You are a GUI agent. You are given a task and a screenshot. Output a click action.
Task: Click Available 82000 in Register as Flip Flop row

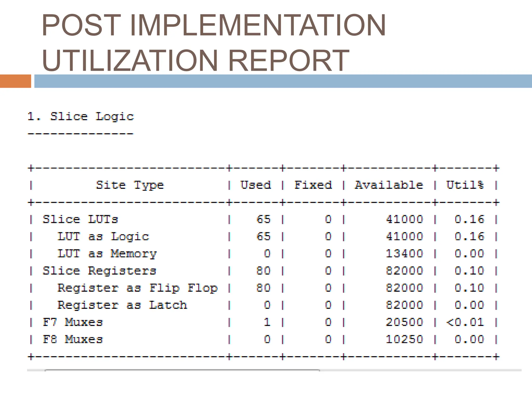[404, 288]
